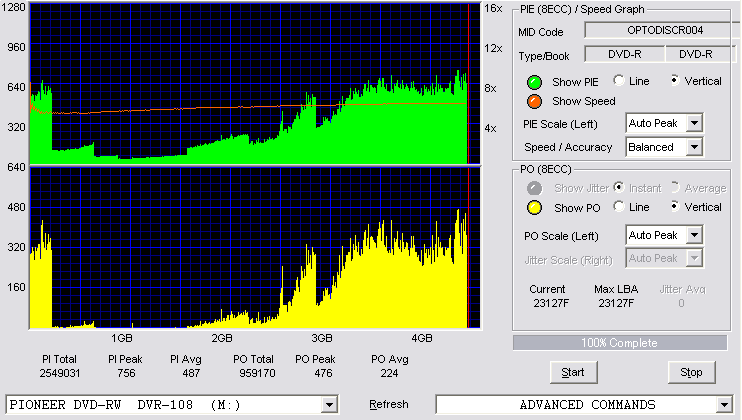Toggle the yellow Show PO indicator
742x420 pixels.
534,208
